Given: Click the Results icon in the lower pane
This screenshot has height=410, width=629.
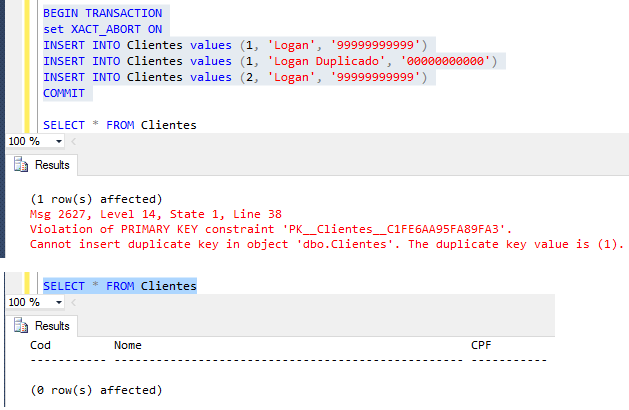Looking at the screenshot, I should point(23,326).
